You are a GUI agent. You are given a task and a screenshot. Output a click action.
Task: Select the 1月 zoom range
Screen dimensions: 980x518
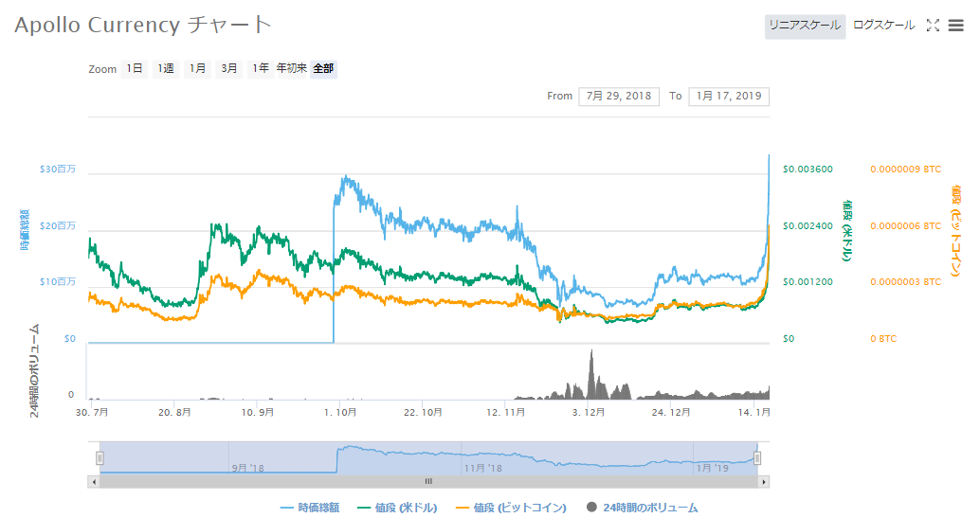pyautogui.click(x=197, y=69)
